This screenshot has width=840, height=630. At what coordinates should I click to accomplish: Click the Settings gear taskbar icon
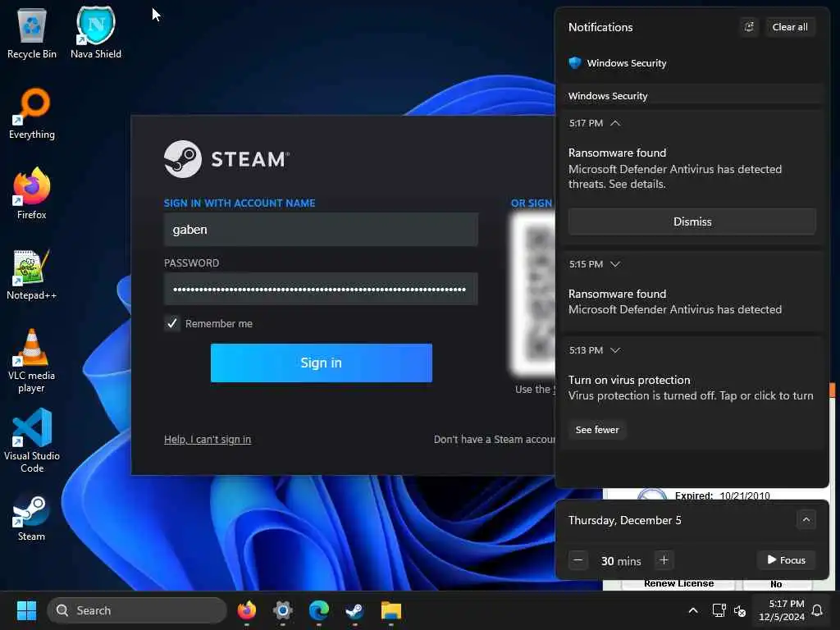pyautogui.click(x=283, y=610)
